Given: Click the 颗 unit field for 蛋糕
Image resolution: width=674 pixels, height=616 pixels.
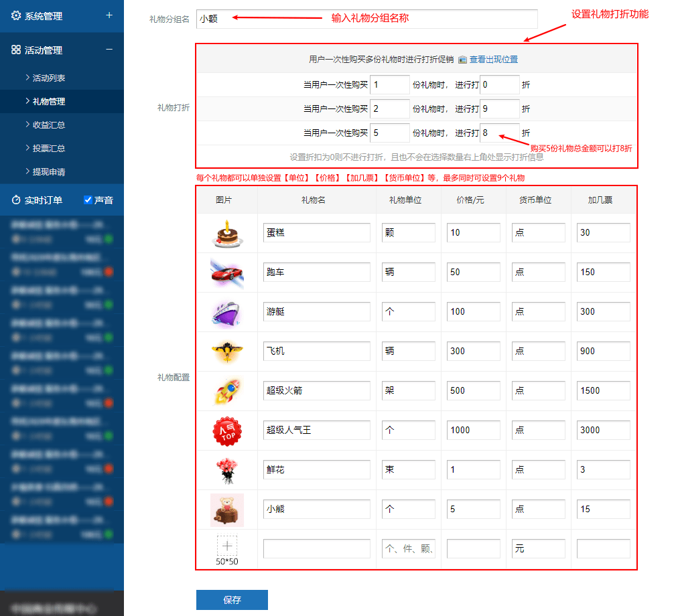Looking at the screenshot, I should (x=409, y=232).
